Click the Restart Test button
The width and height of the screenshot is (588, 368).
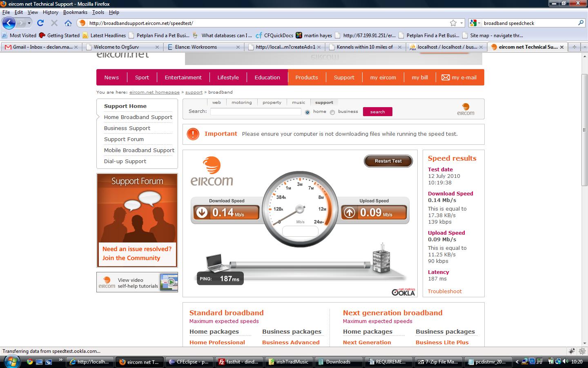coord(388,161)
